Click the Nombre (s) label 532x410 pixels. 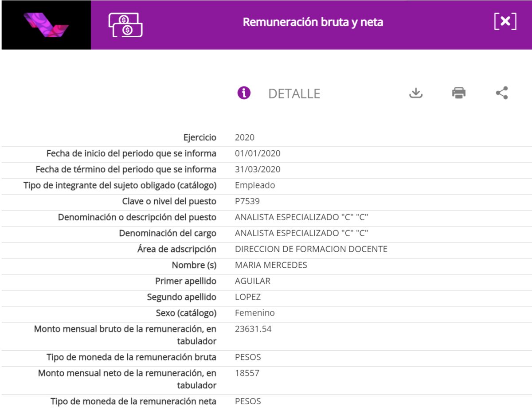point(194,266)
